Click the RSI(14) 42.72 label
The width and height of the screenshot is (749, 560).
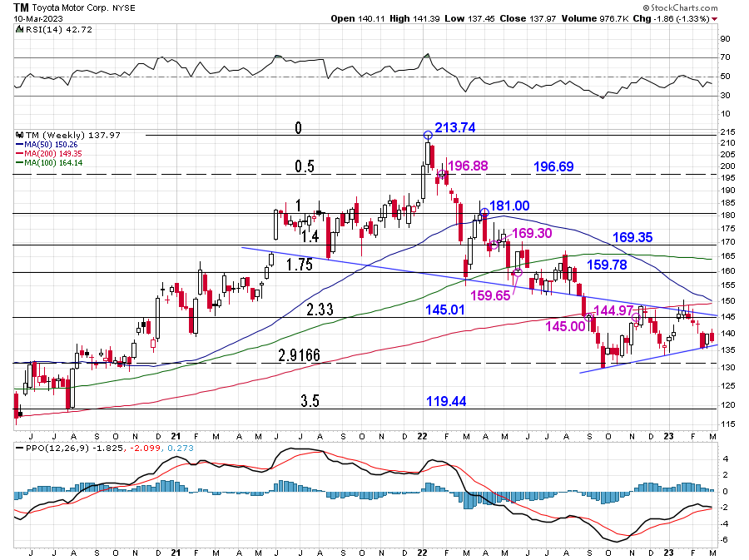[x=59, y=29]
